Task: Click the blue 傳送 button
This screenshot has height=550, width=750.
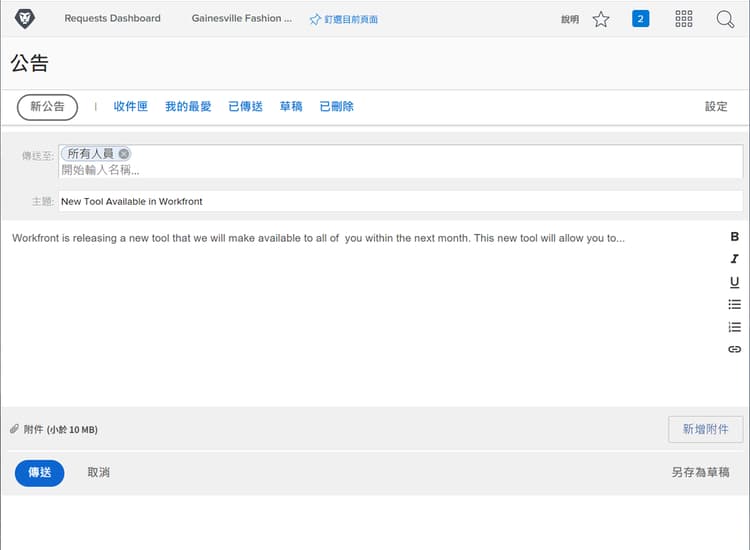Action: [x=40, y=473]
